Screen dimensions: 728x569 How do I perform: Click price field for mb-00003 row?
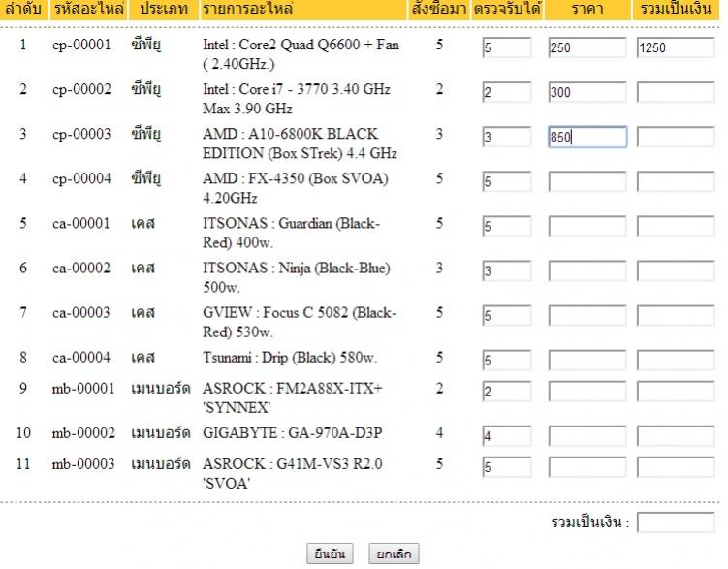pos(587,467)
